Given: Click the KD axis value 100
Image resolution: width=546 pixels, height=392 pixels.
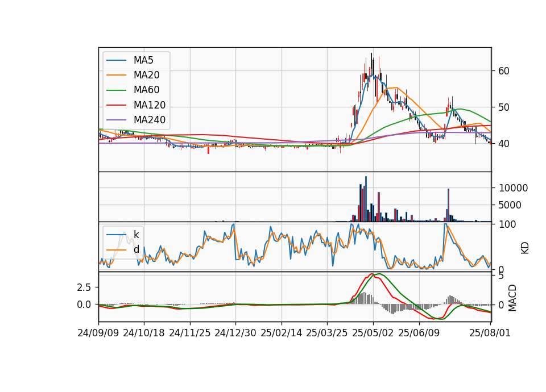Looking at the screenshot, I should 507,224.
